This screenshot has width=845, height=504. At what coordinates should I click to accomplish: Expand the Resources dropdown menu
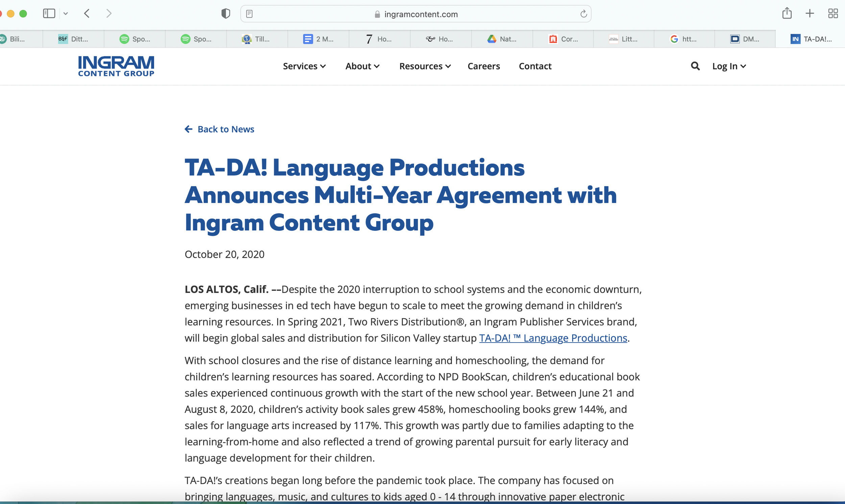click(425, 66)
